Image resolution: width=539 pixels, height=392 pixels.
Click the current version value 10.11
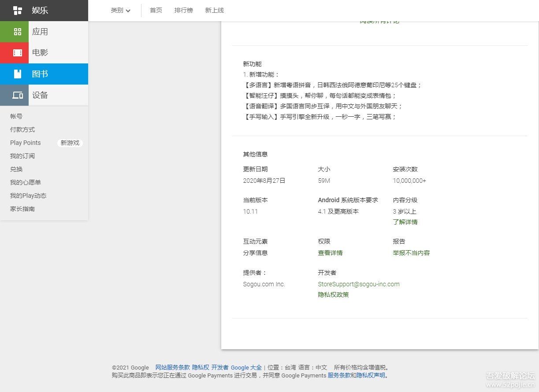tap(250, 211)
